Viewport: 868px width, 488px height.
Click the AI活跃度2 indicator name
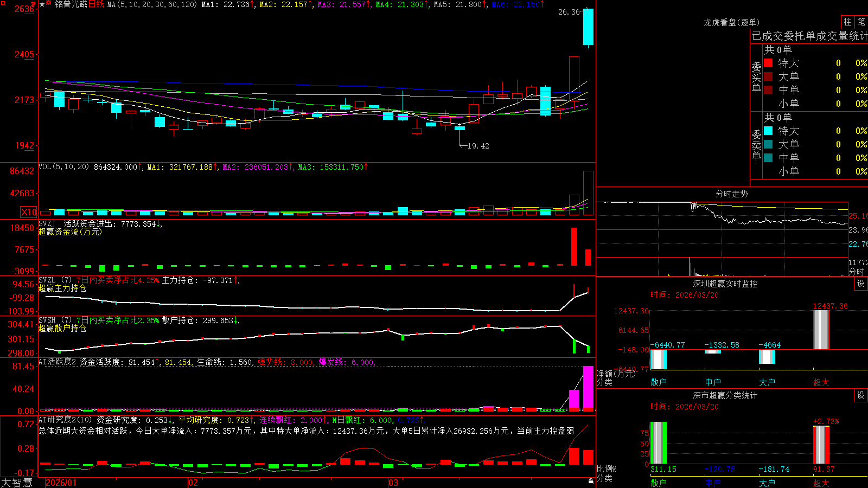(x=58, y=362)
